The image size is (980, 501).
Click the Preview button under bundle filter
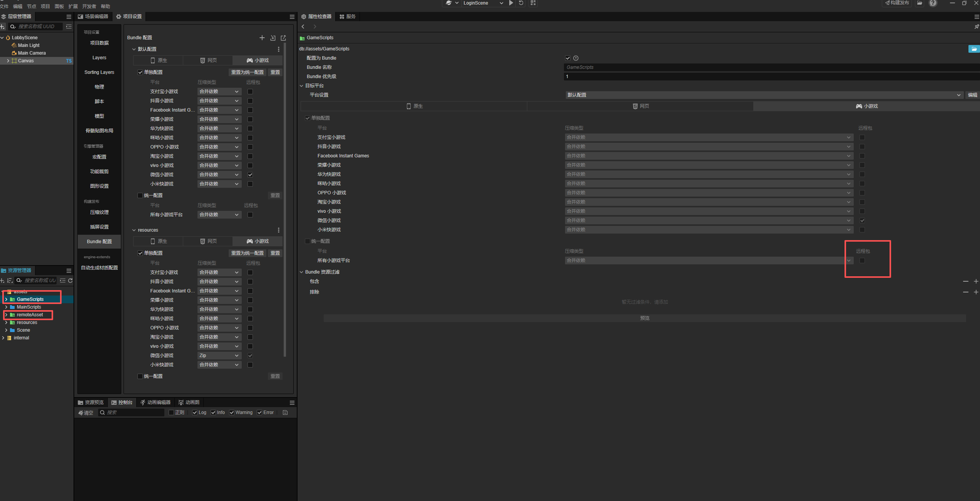pos(645,318)
